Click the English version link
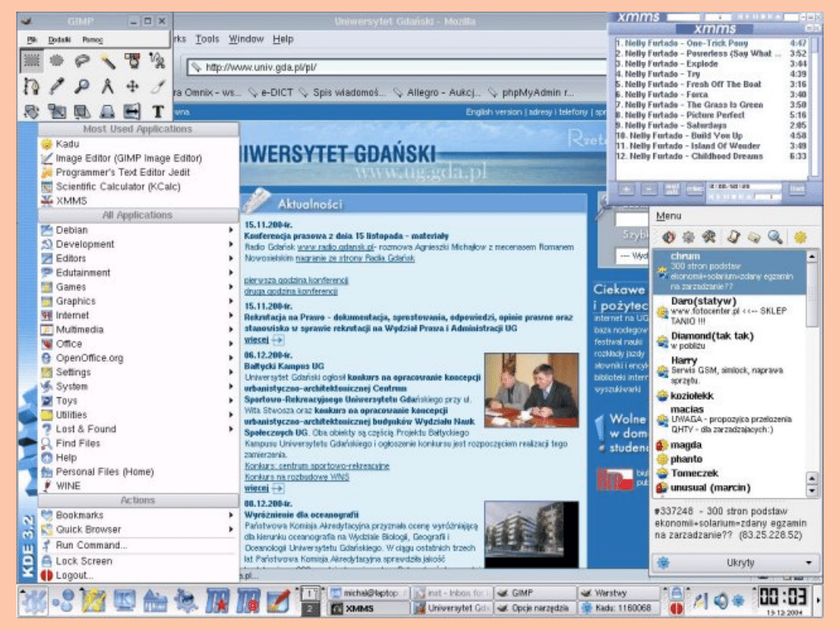 (493, 112)
